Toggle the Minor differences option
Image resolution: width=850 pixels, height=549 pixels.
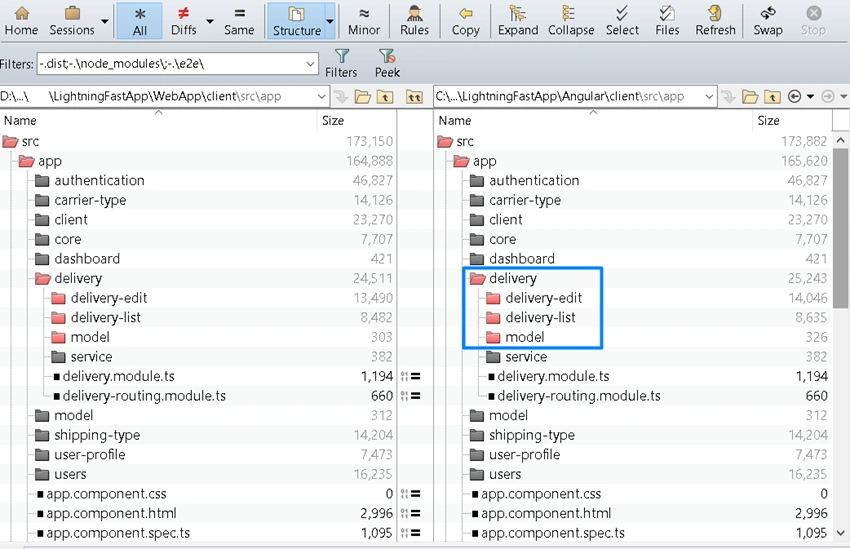pos(364,21)
